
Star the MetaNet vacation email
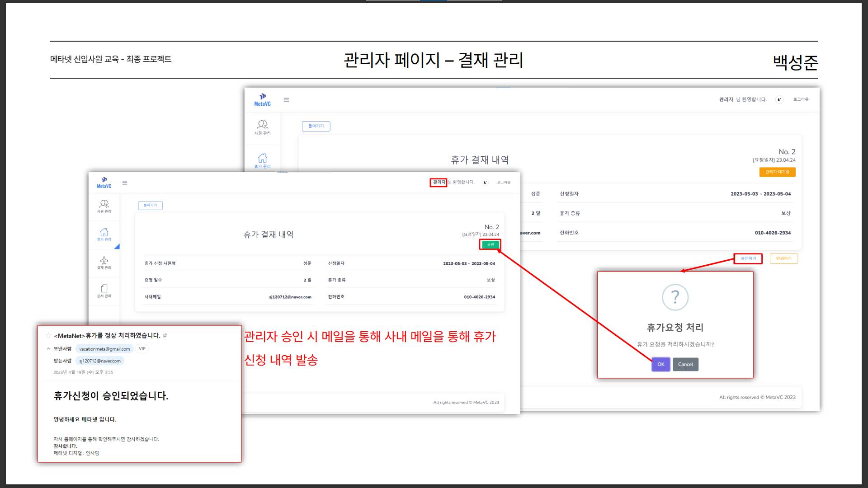(x=48, y=335)
